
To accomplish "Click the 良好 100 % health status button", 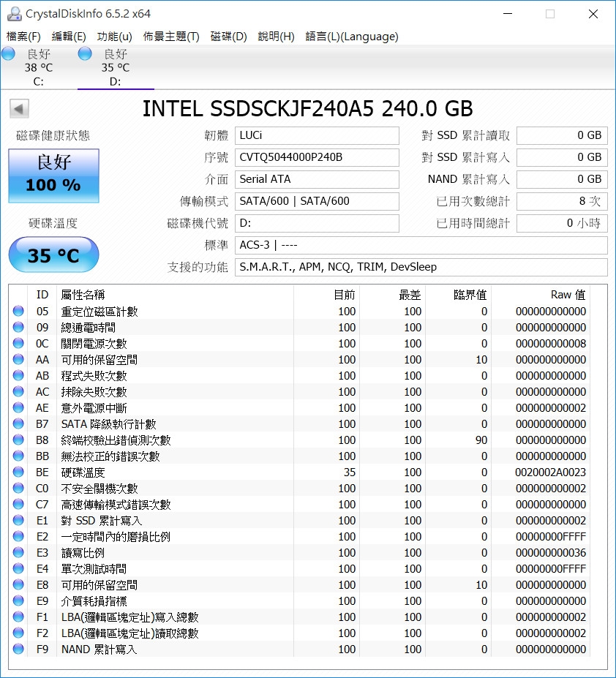I will 53,176.
